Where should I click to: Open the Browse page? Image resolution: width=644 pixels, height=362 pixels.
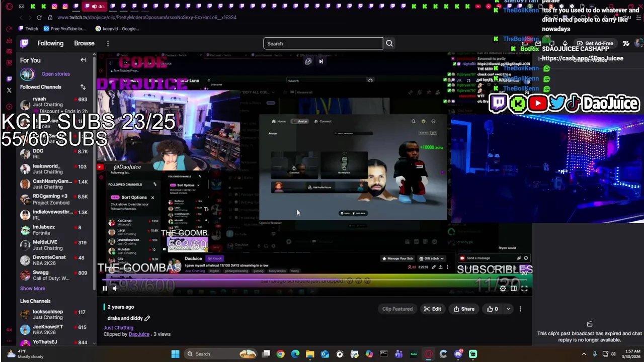click(84, 43)
